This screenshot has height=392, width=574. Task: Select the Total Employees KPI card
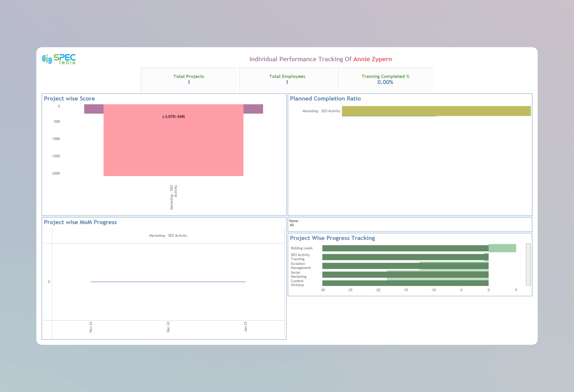tap(287, 79)
